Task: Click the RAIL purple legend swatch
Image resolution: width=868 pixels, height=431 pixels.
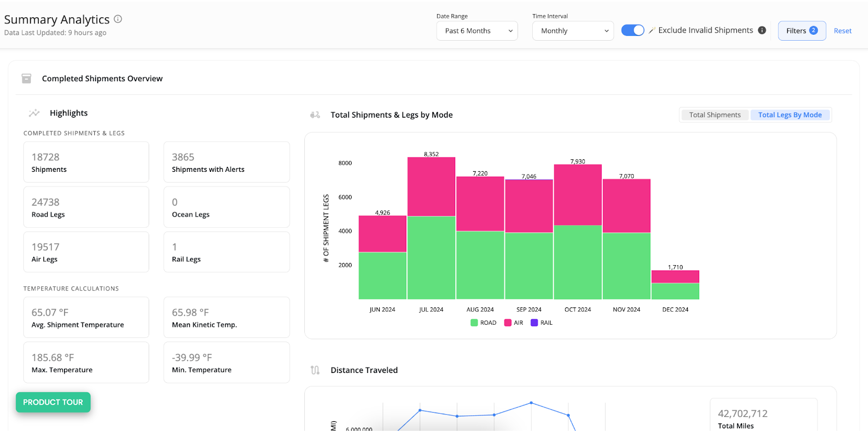Action: [x=534, y=323]
